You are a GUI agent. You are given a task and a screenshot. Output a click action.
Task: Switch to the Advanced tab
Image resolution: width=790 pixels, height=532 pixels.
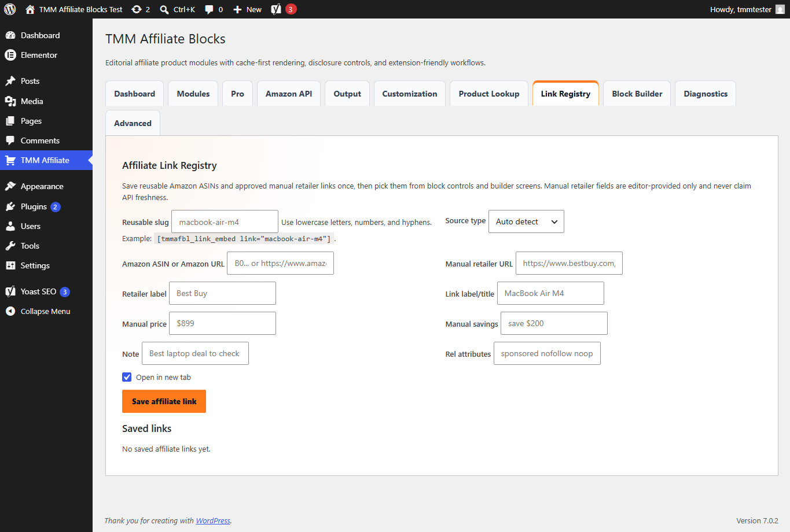point(133,123)
